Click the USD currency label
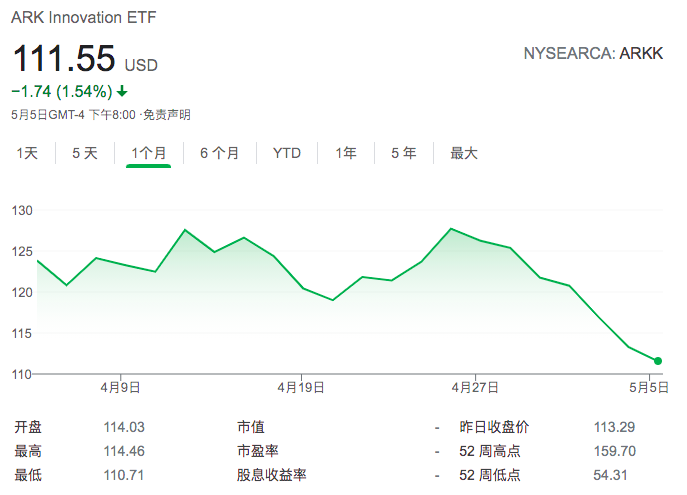Viewport: 687px width, 495px height. [x=141, y=65]
